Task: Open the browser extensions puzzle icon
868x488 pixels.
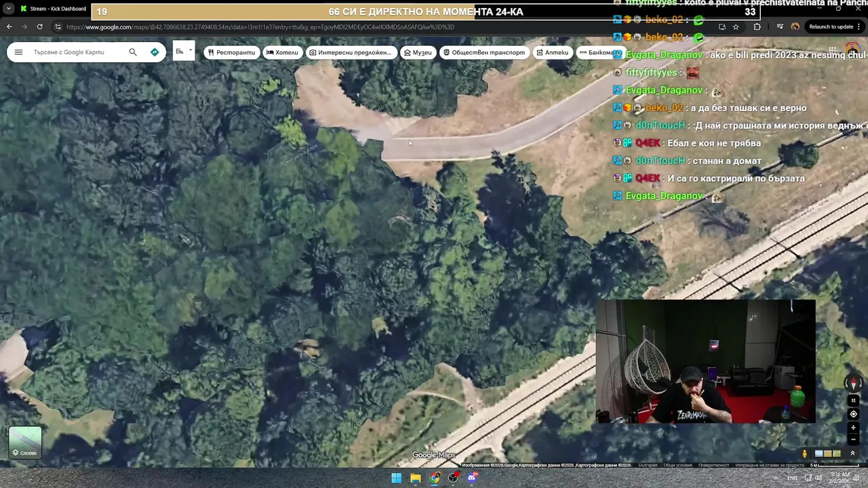Action: tap(757, 27)
